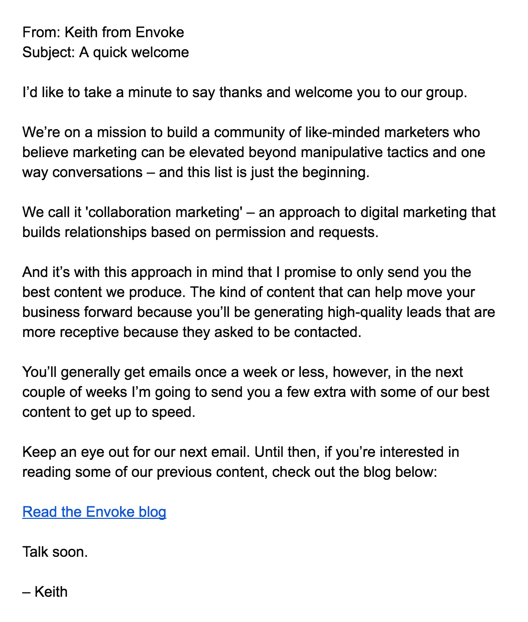Click the line 'content to get up to speed'
This screenshot has width=528, height=622.
109,412
